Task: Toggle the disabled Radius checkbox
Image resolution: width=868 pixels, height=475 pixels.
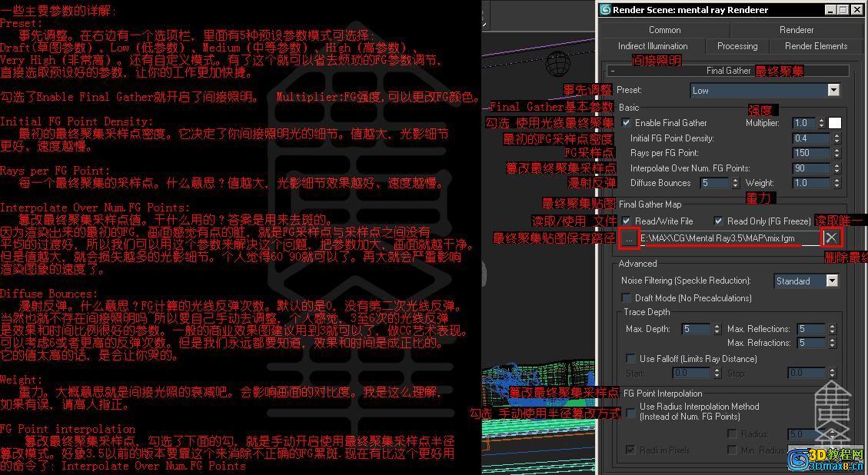Action: click(x=733, y=433)
